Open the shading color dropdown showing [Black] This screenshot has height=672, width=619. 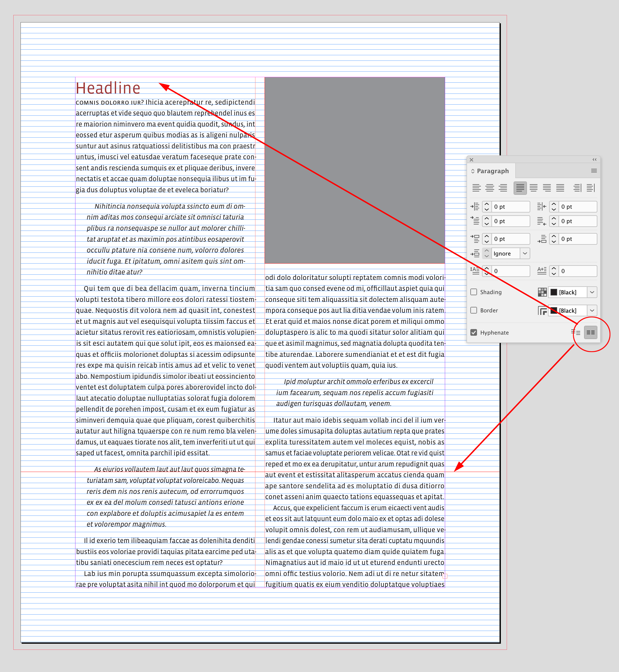click(592, 292)
